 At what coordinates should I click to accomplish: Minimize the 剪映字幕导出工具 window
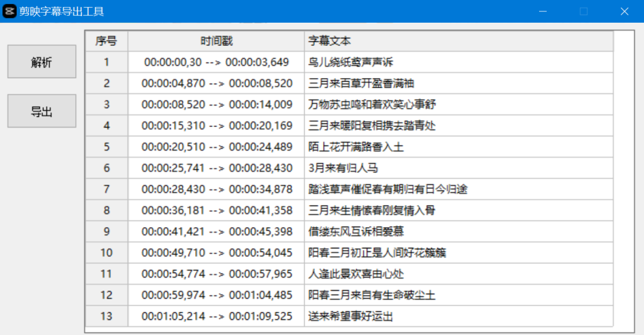[543, 11]
